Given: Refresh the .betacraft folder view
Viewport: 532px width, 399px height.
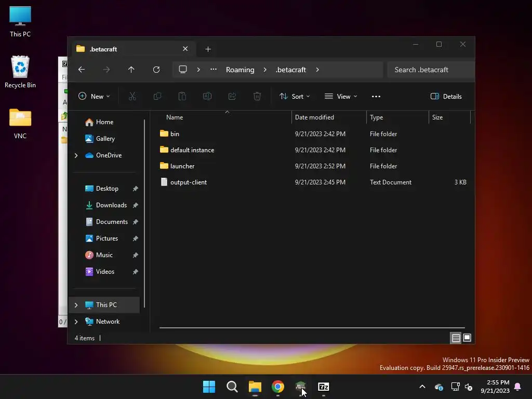Looking at the screenshot, I should (x=156, y=70).
